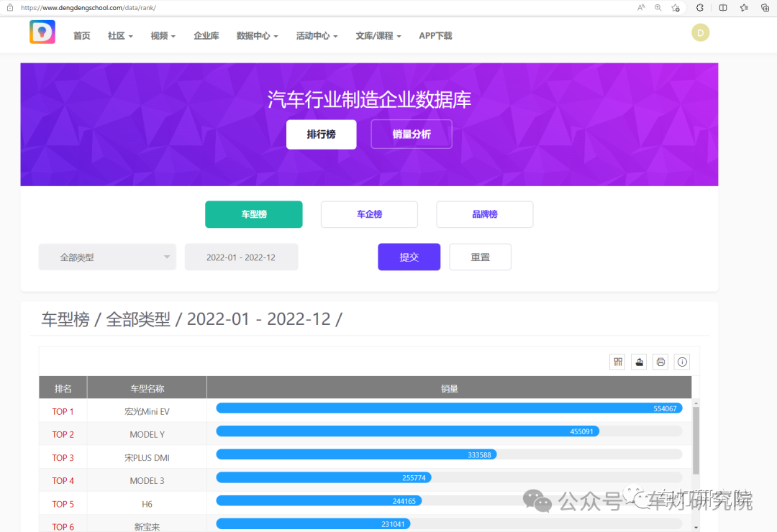
Task: Click the TOP 1 rank cell
Action: (x=63, y=411)
